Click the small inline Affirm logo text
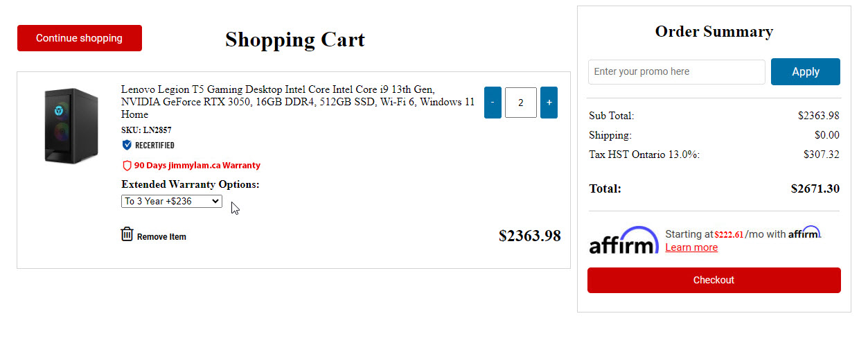The image size is (868, 343). (804, 234)
